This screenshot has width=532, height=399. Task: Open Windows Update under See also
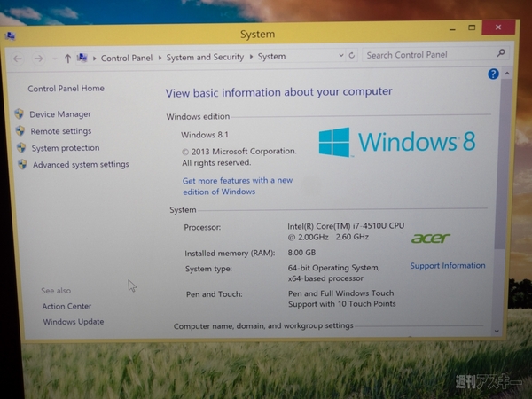point(74,322)
